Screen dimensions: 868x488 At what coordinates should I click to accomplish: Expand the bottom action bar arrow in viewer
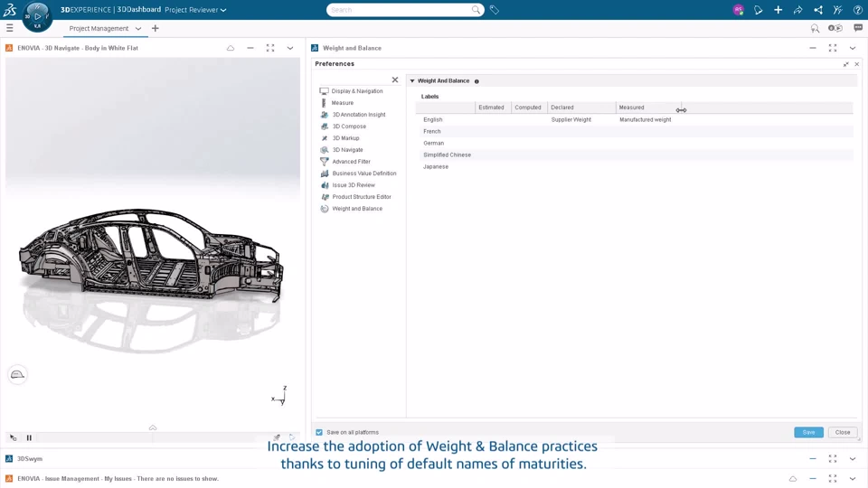[x=153, y=427]
